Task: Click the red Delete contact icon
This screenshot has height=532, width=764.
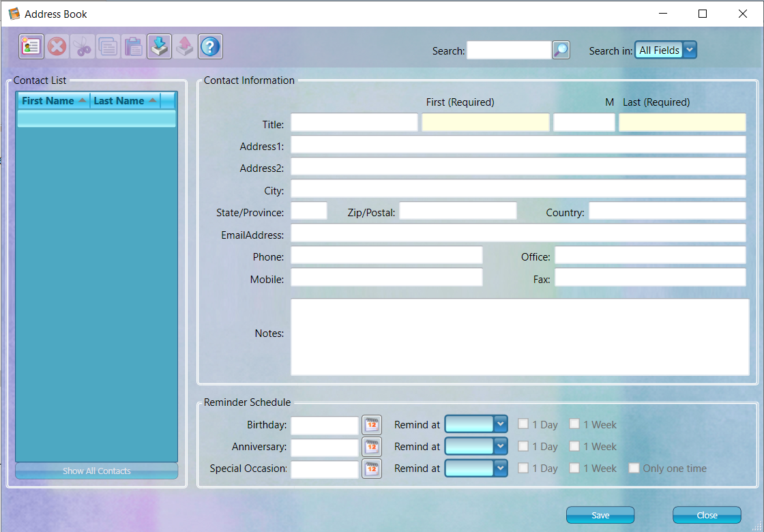Action: (x=57, y=47)
